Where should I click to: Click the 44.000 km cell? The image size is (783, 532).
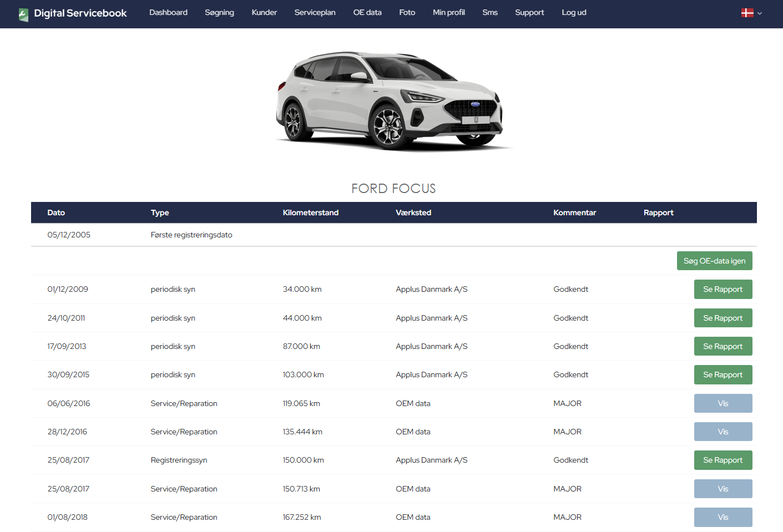[x=302, y=318]
